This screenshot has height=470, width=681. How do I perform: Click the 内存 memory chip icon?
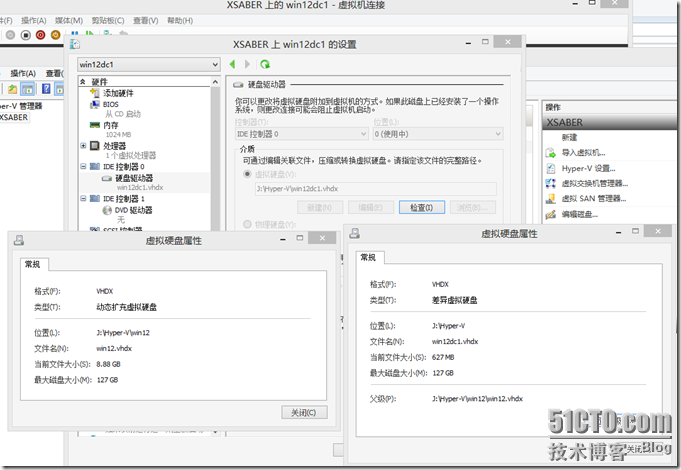pos(94,125)
